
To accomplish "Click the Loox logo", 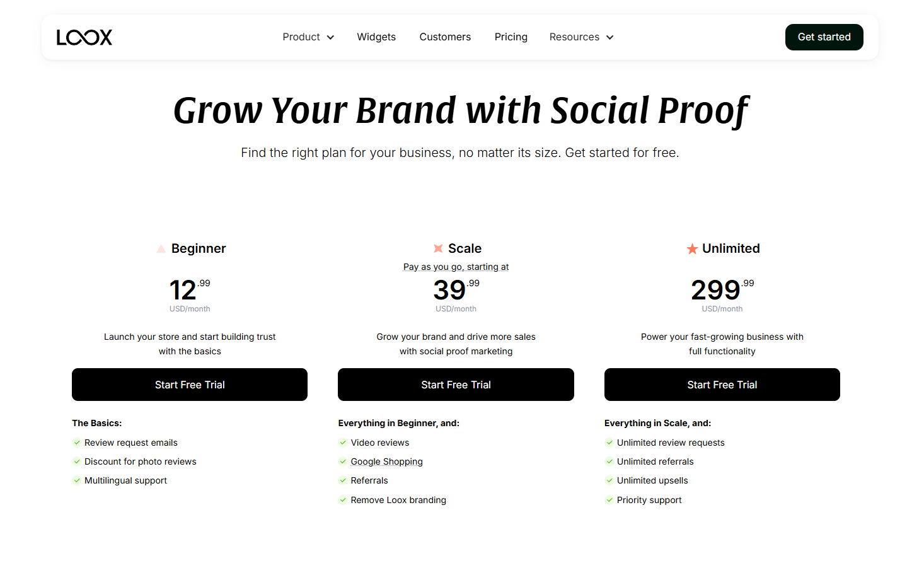I will tap(84, 37).
